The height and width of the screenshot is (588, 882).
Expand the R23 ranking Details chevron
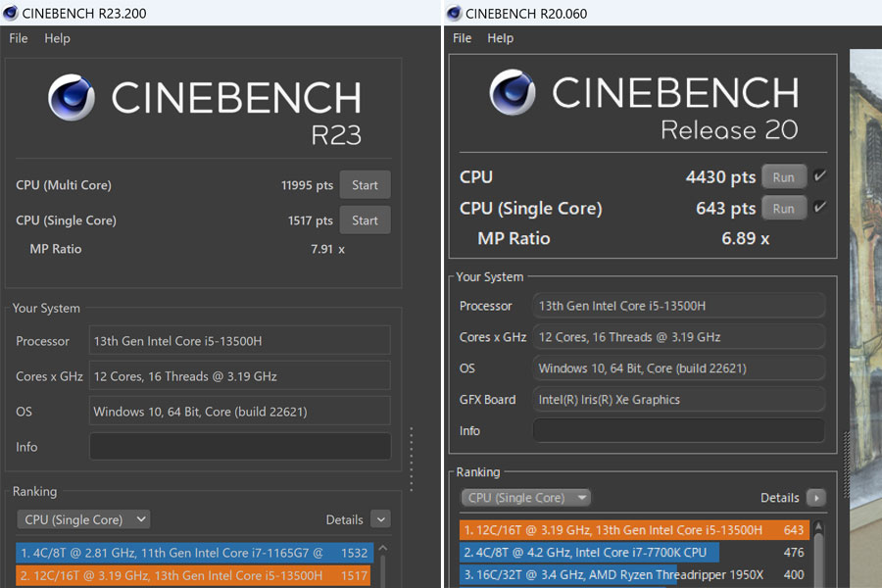[381, 519]
